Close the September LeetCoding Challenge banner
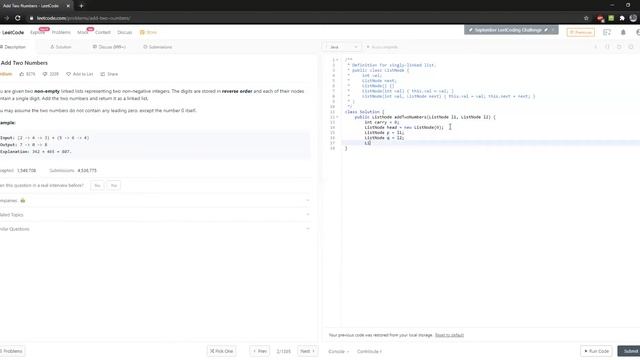The height and width of the screenshot is (360, 640). click(x=554, y=30)
